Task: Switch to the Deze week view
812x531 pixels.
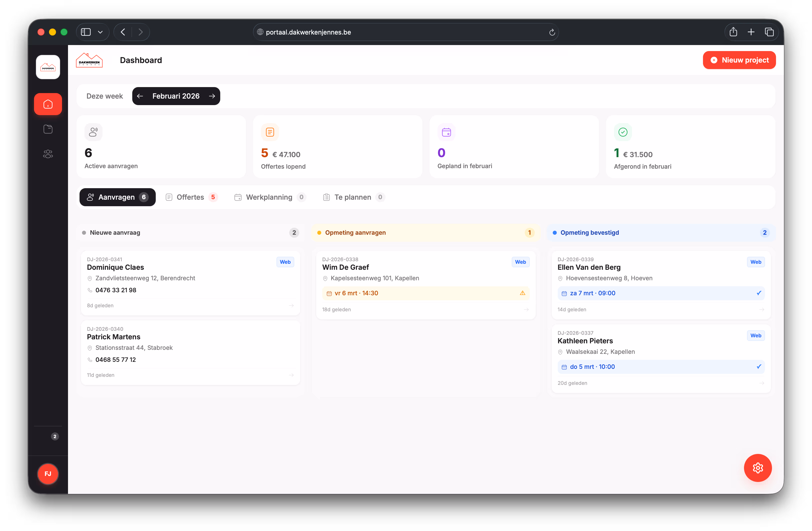Action: (x=104, y=96)
